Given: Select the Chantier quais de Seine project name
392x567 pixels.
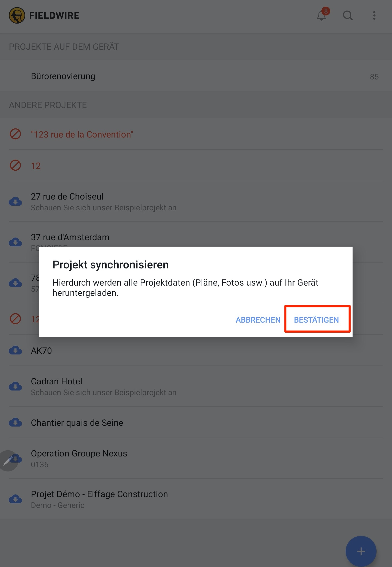Looking at the screenshot, I should click(x=77, y=422).
